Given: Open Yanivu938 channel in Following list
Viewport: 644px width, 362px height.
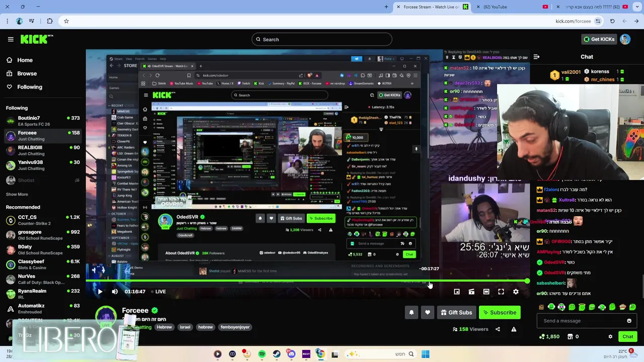Looking at the screenshot, I should pyautogui.click(x=43, y=165).
